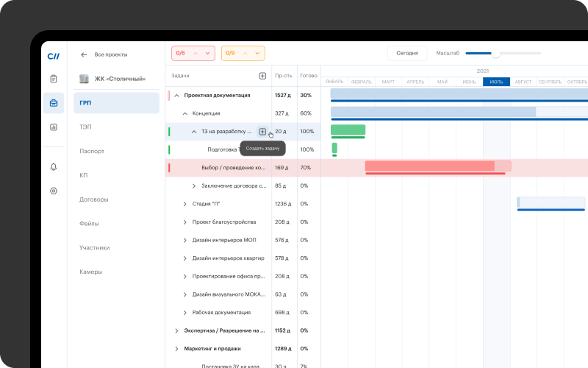The image size is (588, 368).
Task: Click the C// app logo
Action: click(x=53, y=57)
